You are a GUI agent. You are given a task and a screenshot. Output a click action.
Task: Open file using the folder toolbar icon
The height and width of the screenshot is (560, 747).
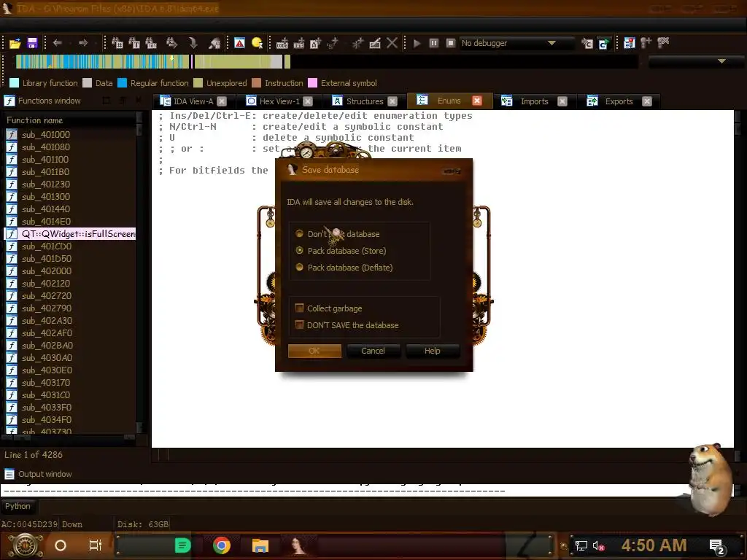[15, 43]
